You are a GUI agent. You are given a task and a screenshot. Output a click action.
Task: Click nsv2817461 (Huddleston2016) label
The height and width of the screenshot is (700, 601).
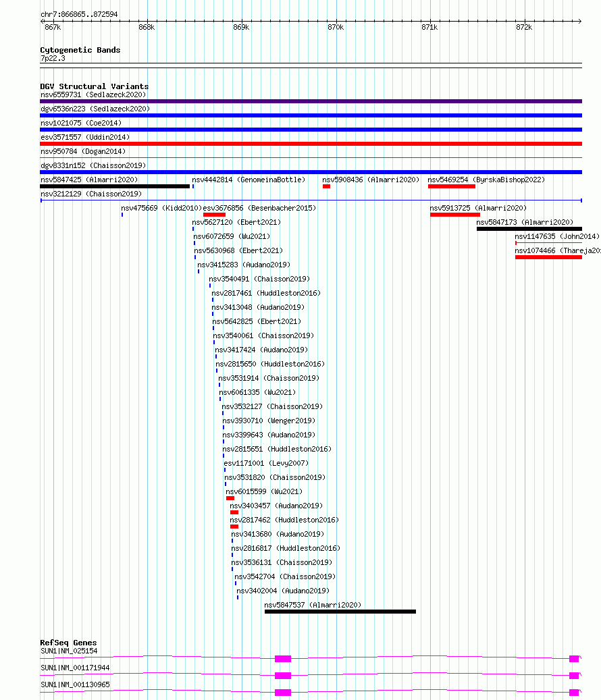266,294
